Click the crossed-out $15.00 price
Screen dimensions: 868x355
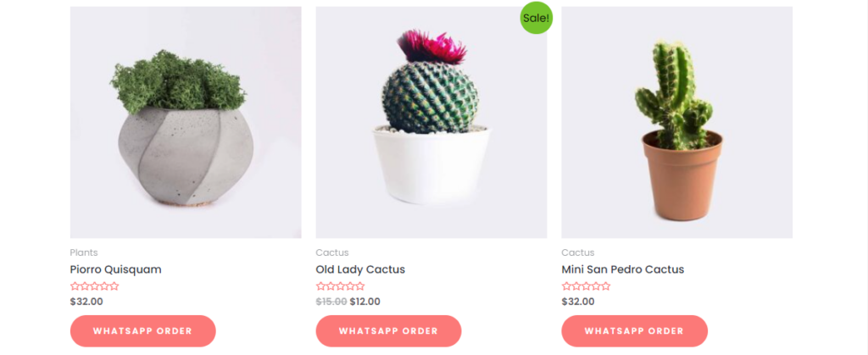tap(331, 301)
